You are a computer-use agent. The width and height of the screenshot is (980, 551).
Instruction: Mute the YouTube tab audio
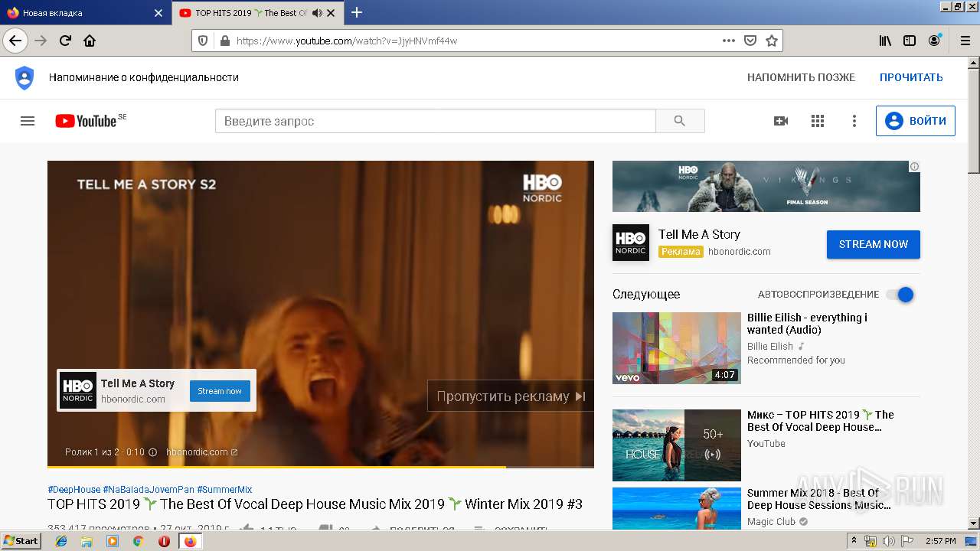(x=317, y=13)
